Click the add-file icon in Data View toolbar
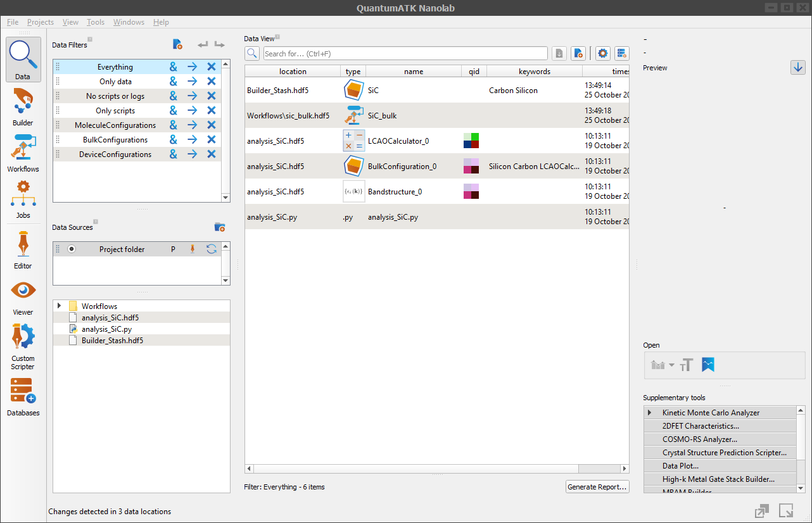Viewport: 812px width, 523px height. point(578,53)
